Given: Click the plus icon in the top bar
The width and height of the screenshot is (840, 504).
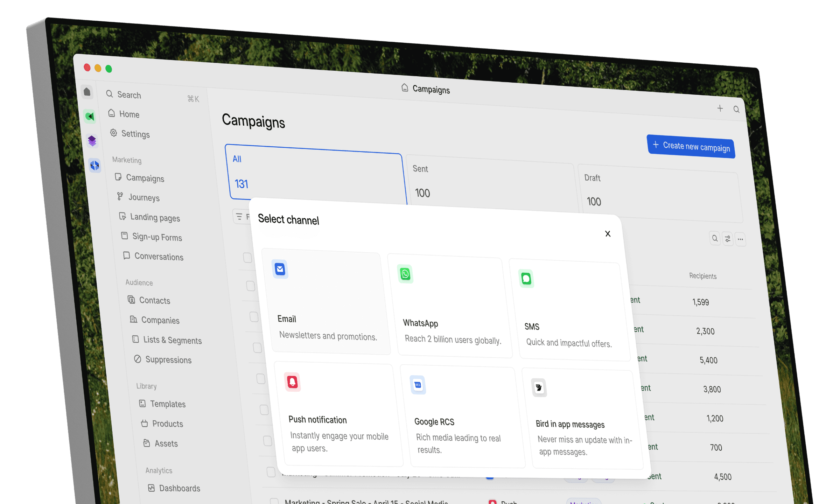Looking at the screenshot, I should (x=720, y=108).
